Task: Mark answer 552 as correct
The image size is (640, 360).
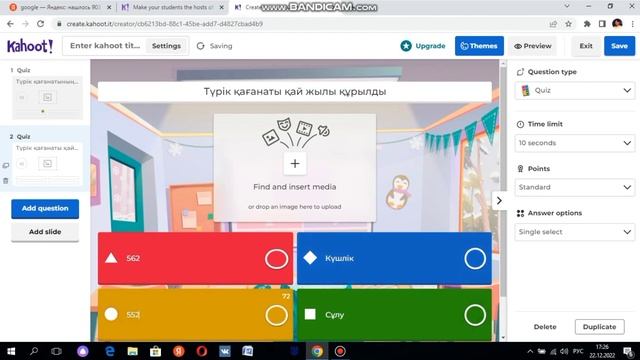Action: click(276, 315)
